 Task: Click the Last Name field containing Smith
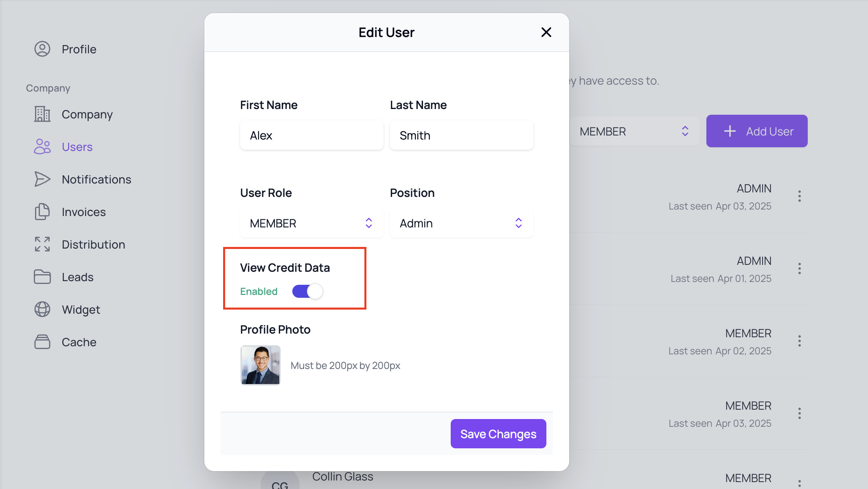pos(461,135)
